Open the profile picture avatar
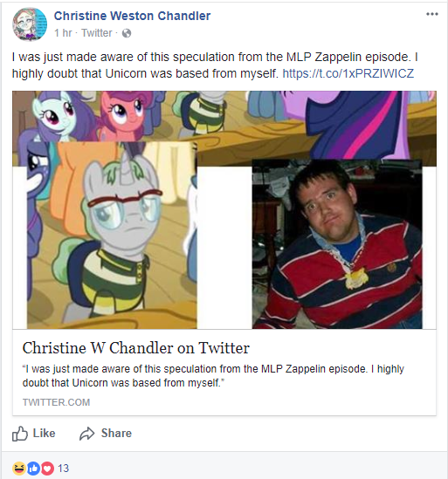 point(30,24)
